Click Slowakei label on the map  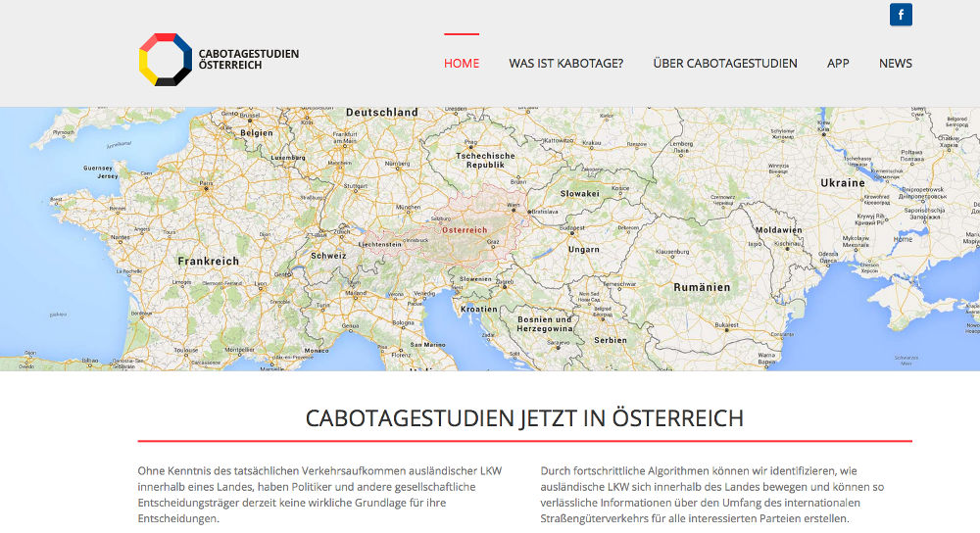tap(579, 194)
